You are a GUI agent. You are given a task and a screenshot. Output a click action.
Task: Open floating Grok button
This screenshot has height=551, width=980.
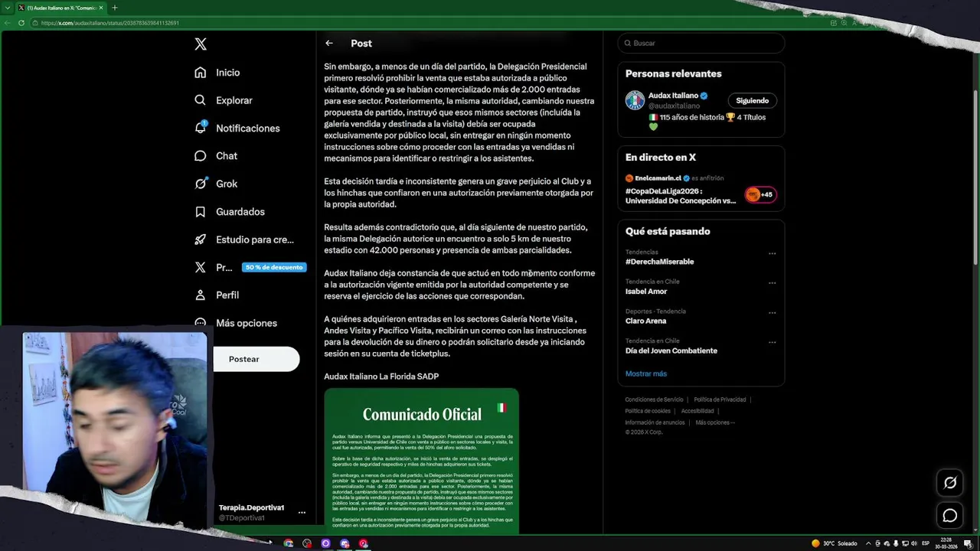pos(950,483)
